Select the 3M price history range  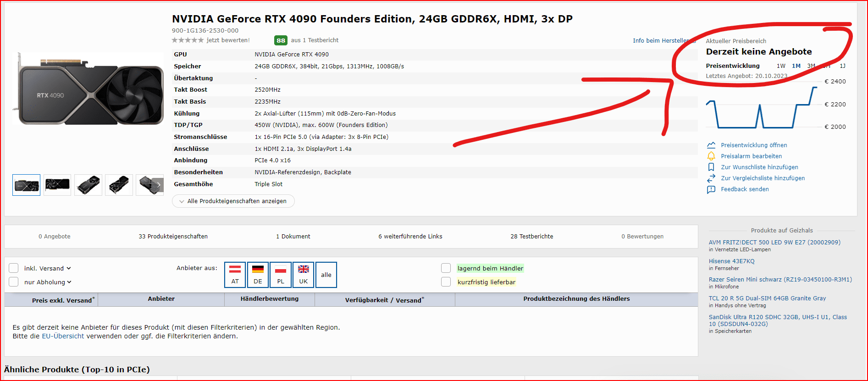tap(811, 66)
